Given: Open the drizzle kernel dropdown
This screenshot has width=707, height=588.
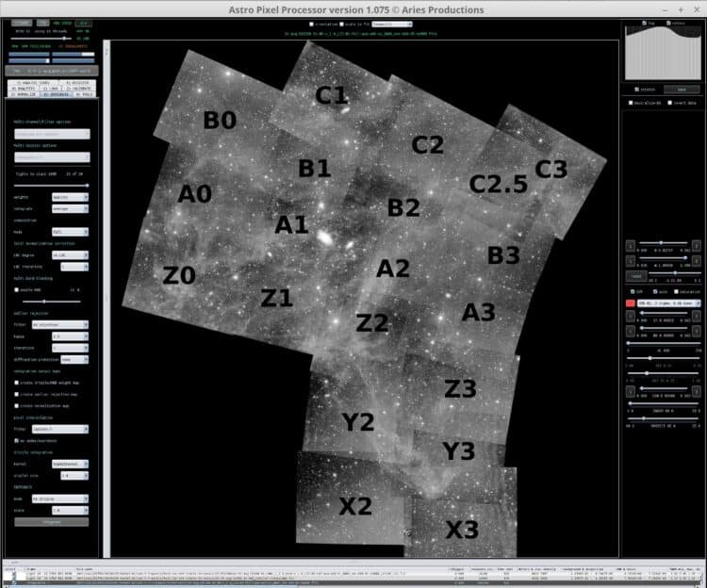Looking at the screenshot, I should (x=70, y=464).
